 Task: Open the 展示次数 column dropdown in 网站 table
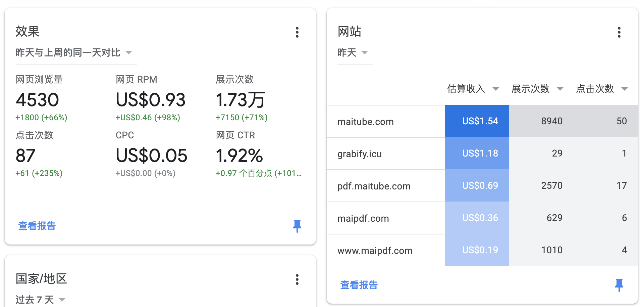click(560, 89)
